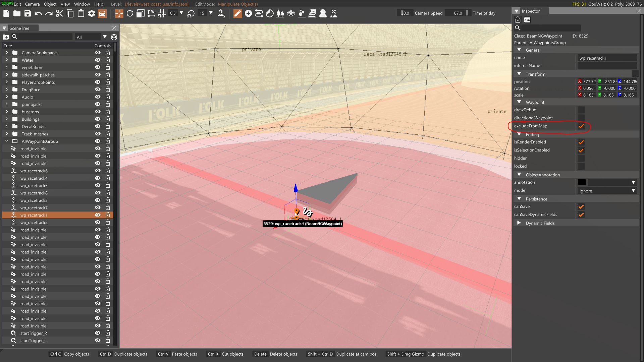This screenshot has width=644, height=362.
Task: Select wp_racetrack2 in the scene tree
Action: 34,223
